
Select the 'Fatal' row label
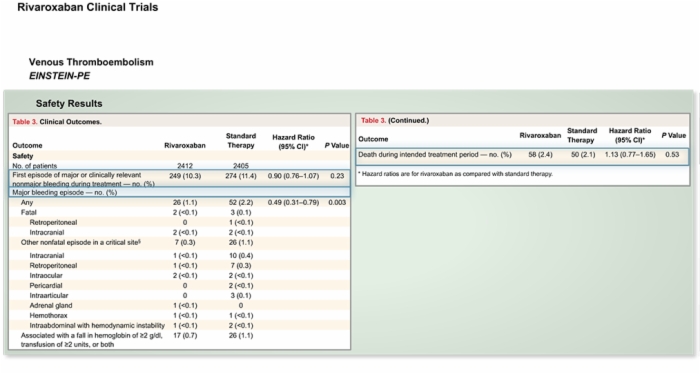click(x=29, y=212)
